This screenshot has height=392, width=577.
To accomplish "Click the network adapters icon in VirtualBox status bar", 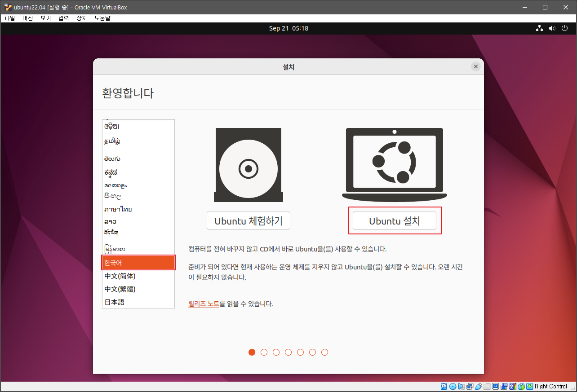I will click(470, 386).
